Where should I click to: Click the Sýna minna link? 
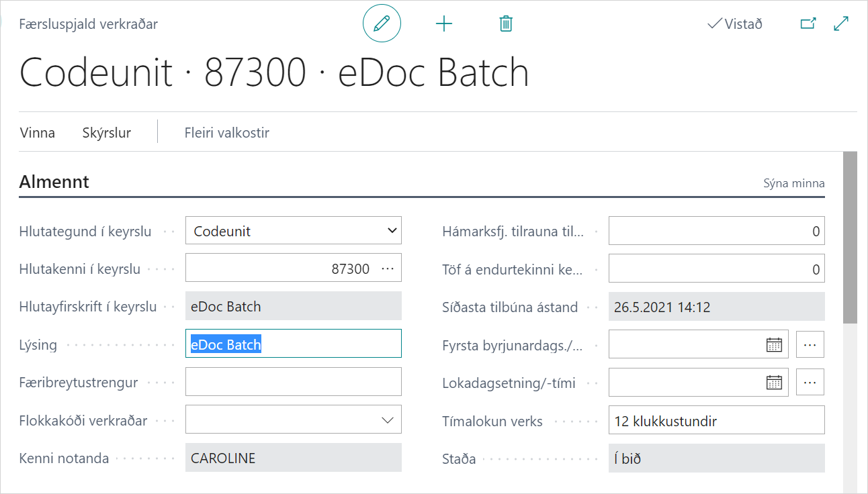pyautogui.click(x=794, y=183)
